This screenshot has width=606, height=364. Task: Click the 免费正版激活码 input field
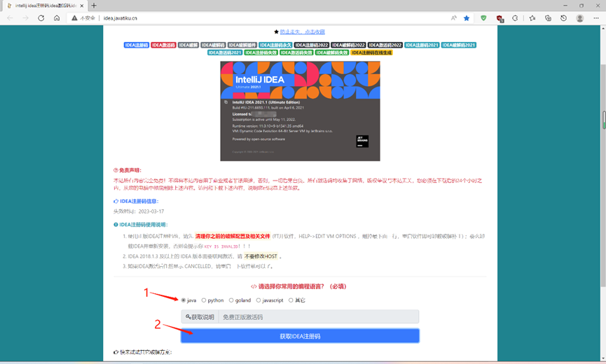click(319, 317)
